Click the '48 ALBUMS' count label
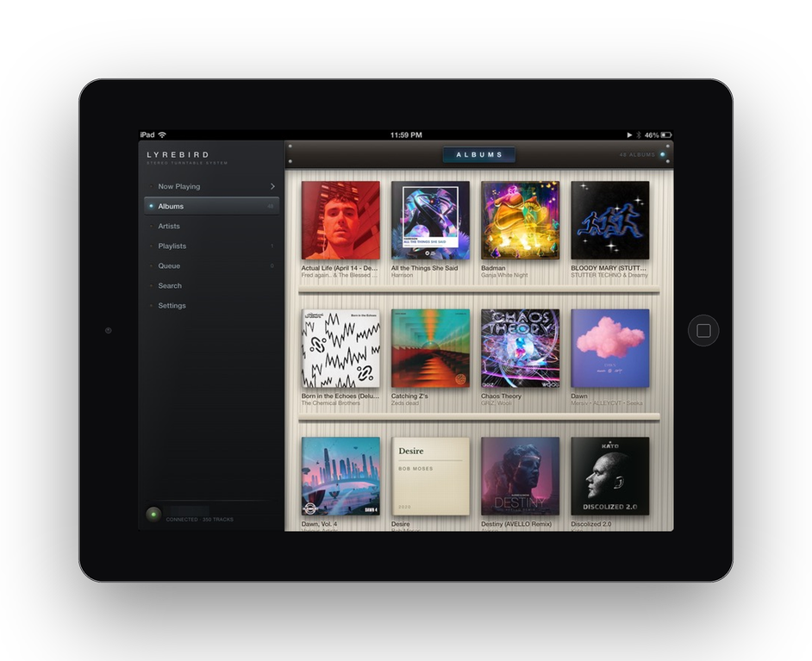 (x=637, y=155)
